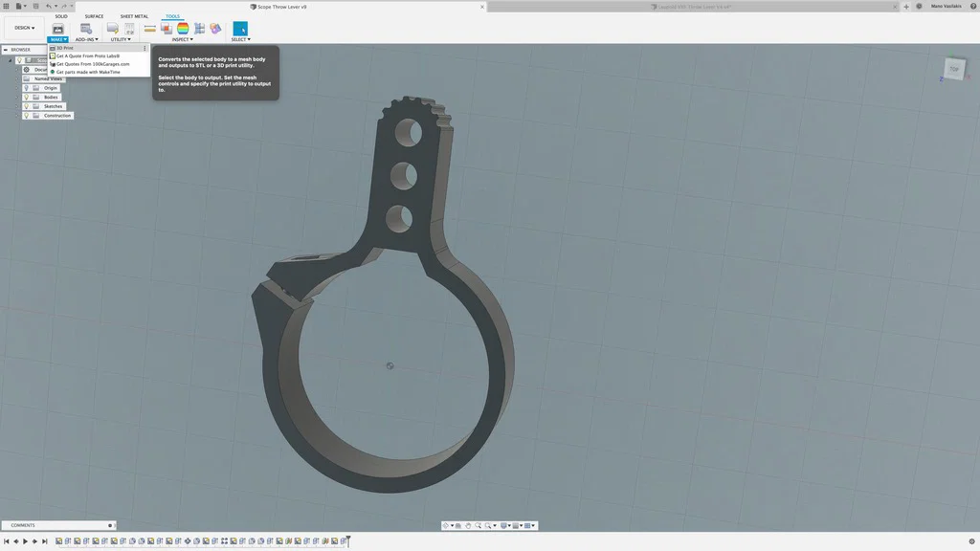The image size is (980, 551).
Task: Select the Pan tool in the navigation bar
Action: point(469,525)
